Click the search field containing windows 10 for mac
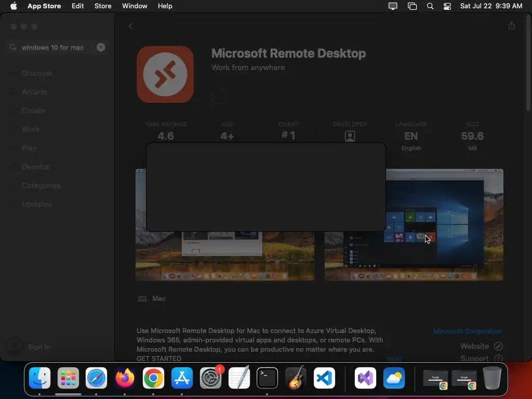The width and height of the screenshot is (532, 399). pos(57,47)
